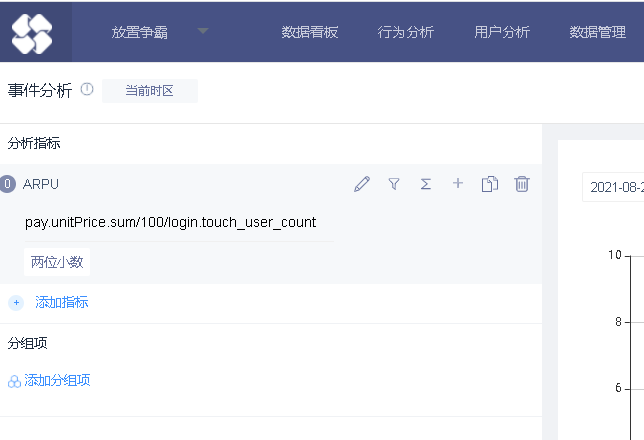Click the trash delete icon for ARPU
This screenshot has height=440, width=644.
tap(522, 184)
